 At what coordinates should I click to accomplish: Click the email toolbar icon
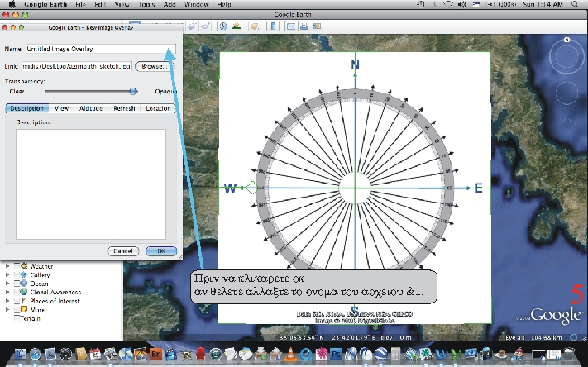291,26
